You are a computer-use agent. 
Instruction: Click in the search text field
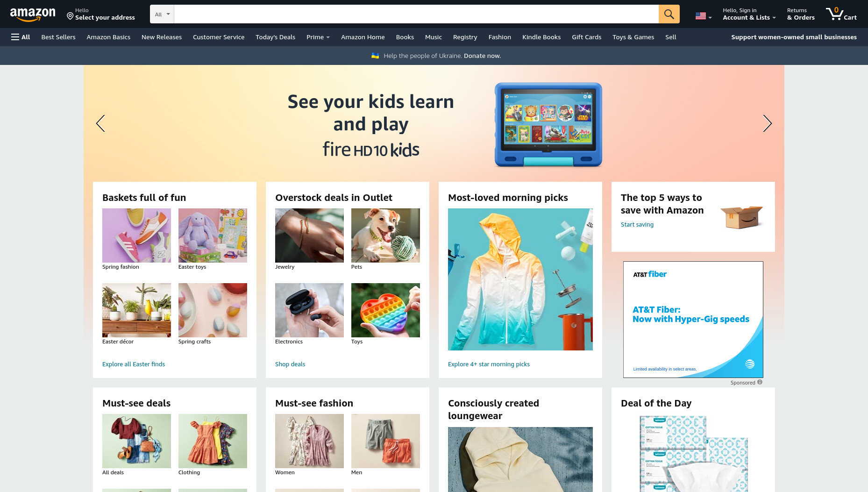(416, 14)
